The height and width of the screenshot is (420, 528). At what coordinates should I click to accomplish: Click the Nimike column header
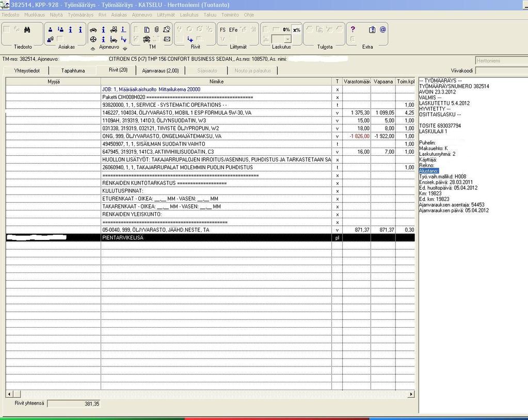pyautogui.click(x=216, y=82)
